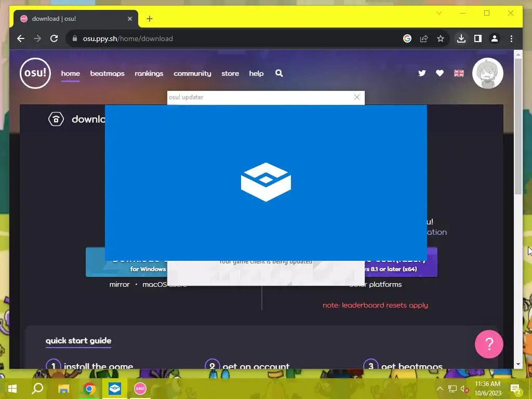Click the heart support icon

pos(440,73)
